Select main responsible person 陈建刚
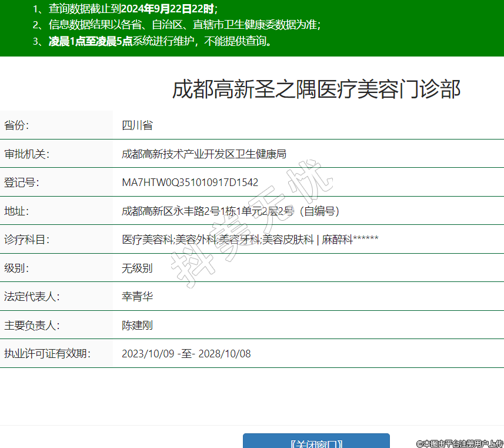This screenshot has height=448, width=504. (137, 326)
